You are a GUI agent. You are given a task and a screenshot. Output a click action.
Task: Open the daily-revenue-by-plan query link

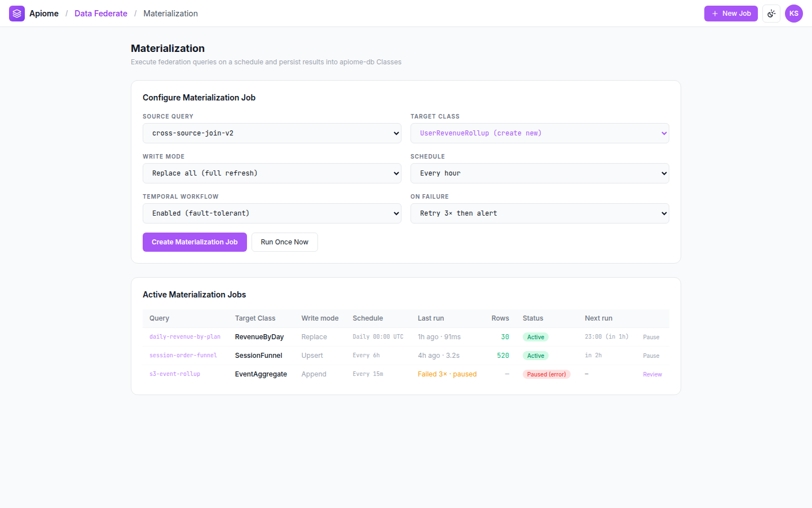[x=185, y=337]
